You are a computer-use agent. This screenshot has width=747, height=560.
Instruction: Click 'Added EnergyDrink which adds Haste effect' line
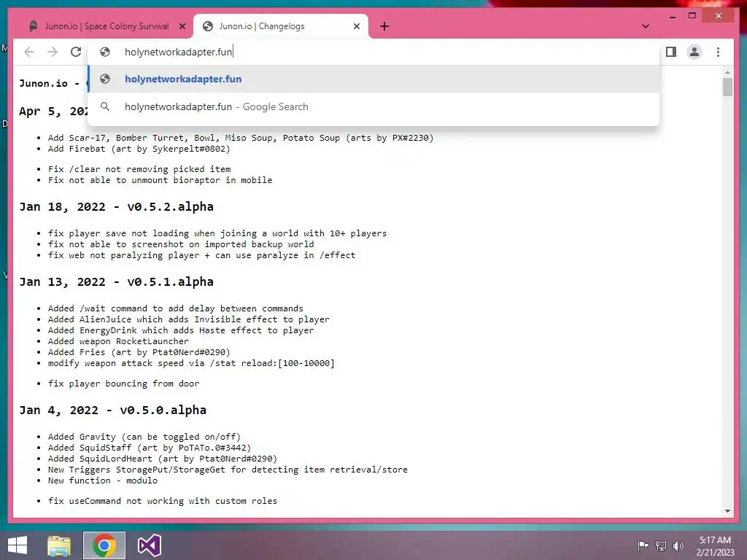coord(181,330)
